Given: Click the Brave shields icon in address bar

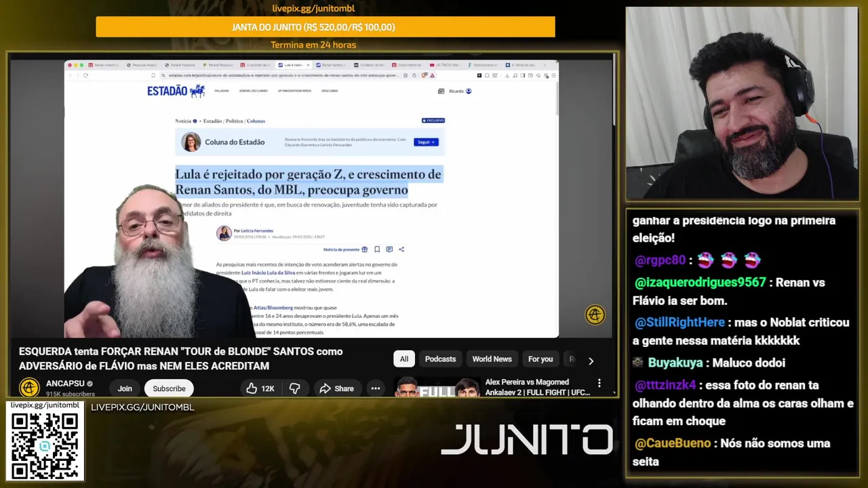Looking at the screenshot, I should point(425,75).
